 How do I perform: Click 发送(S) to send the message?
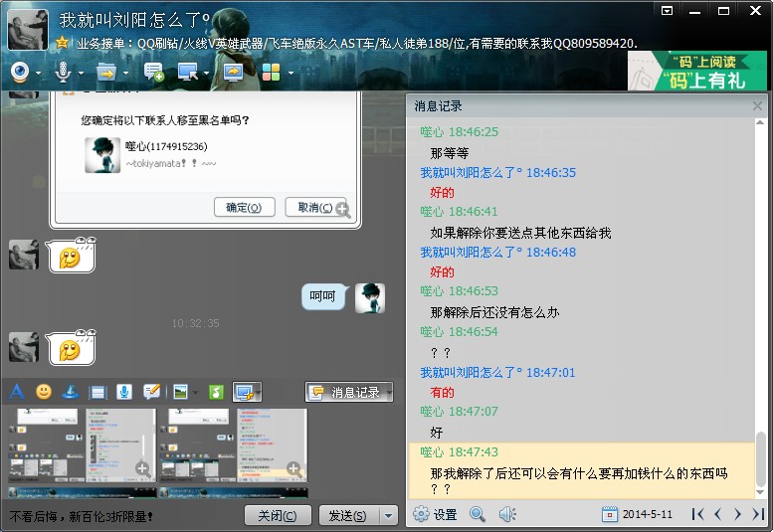pyautogui.click(x=349, y=516)
